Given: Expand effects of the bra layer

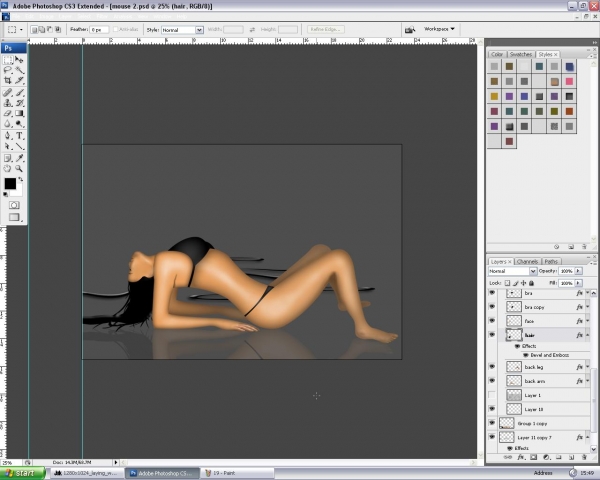Looking at the screenshot, I should [x=588, y=293].
